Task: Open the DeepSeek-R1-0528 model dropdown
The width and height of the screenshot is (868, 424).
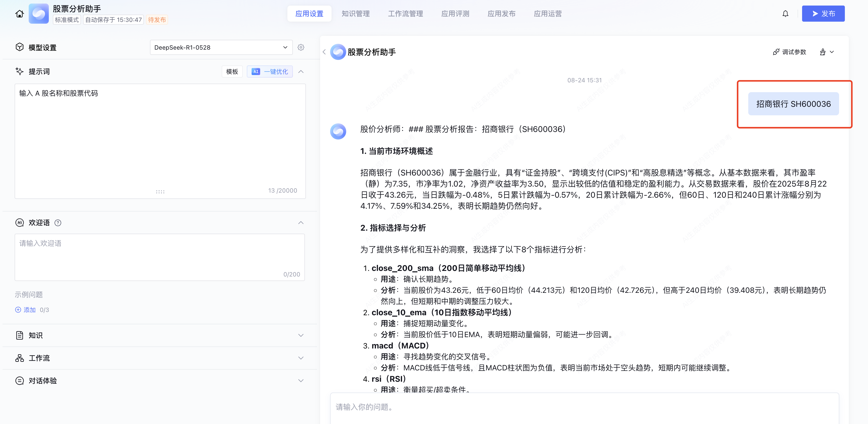Action: tap(221, 48)
